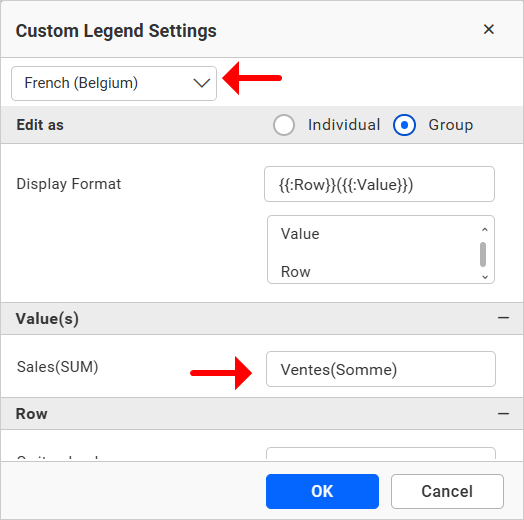
Task: Select the Individual radio option
Action: pos(284,125)
